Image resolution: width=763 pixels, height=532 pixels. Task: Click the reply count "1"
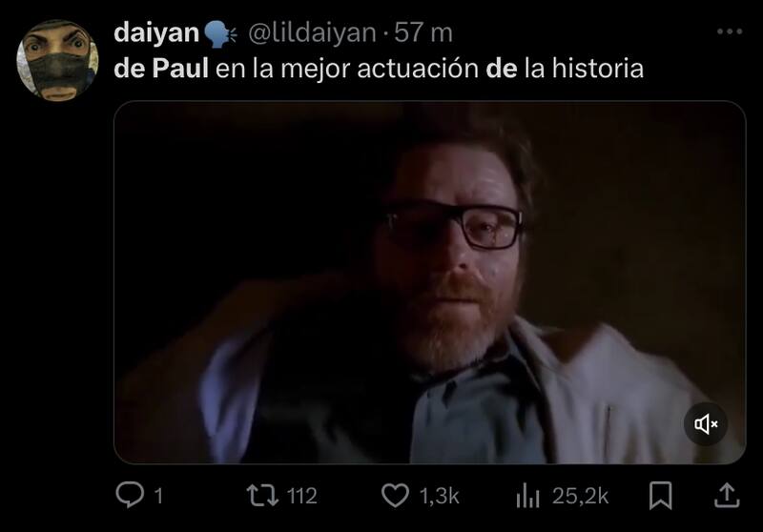click(x=158, y=496)
